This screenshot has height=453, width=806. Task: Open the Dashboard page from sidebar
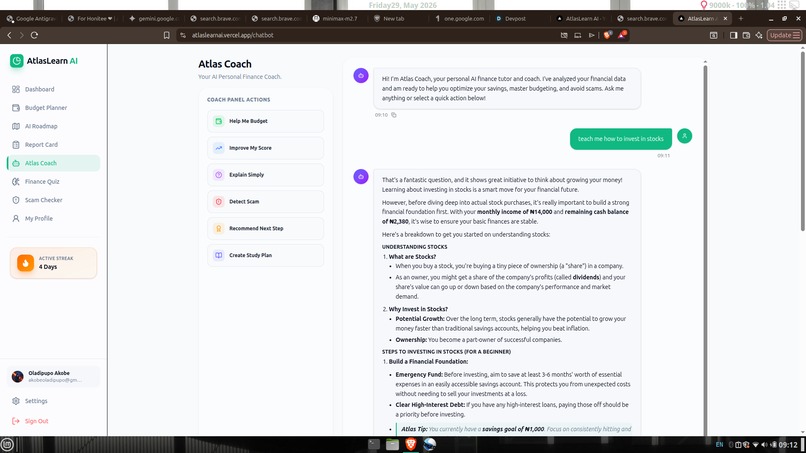(53, 89)
